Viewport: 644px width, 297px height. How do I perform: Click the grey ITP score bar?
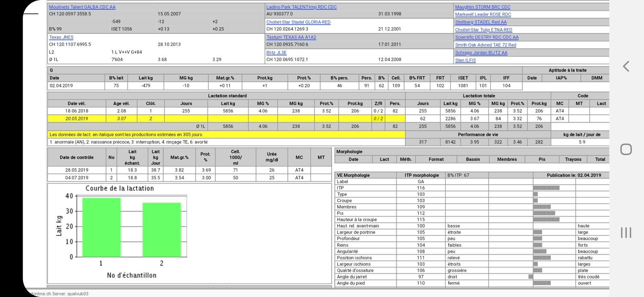546,188
